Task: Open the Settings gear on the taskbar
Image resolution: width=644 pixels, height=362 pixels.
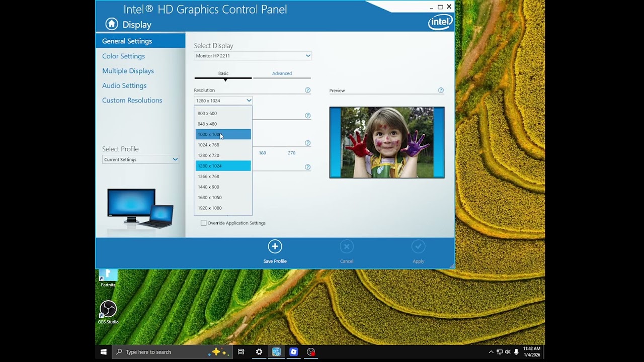Action: pyautogui.click(x=259, y=352)
